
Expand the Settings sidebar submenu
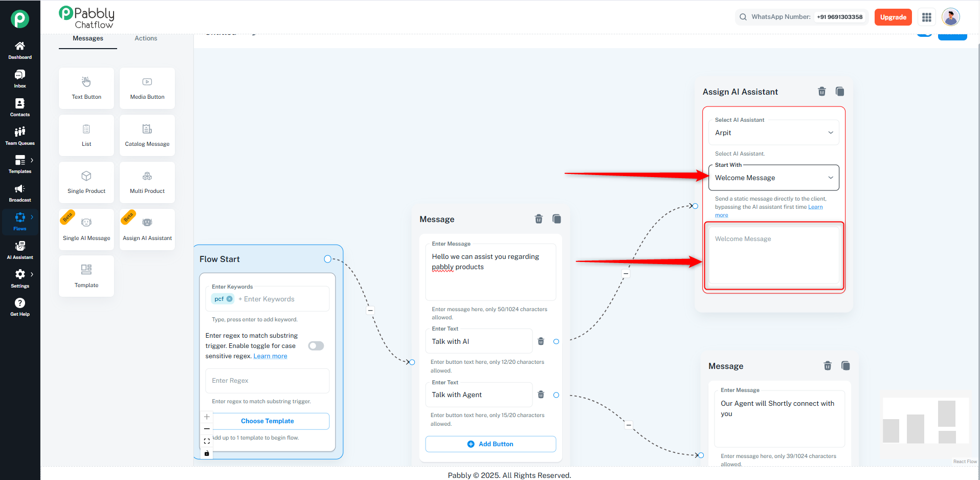[32, 274]
